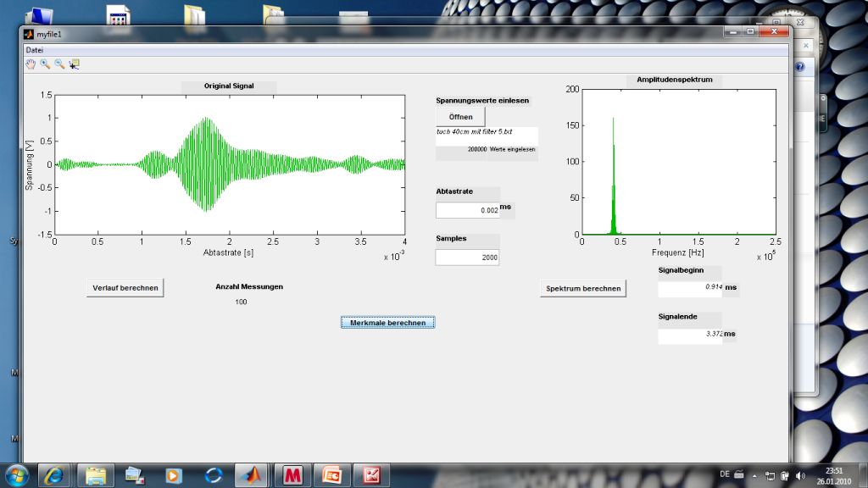Select the Pan hand tool
Screen dimensions: 868x488
point(31,64)
